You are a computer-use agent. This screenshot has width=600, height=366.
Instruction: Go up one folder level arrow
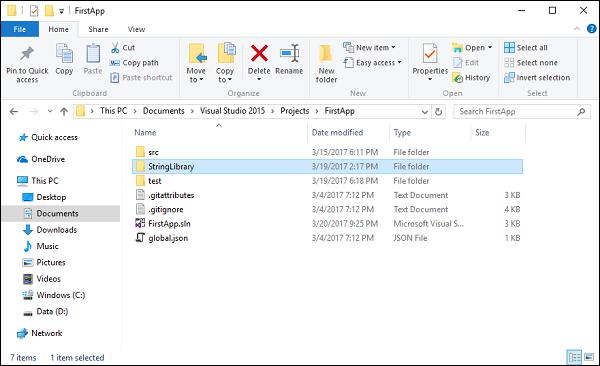pos(64,111)
